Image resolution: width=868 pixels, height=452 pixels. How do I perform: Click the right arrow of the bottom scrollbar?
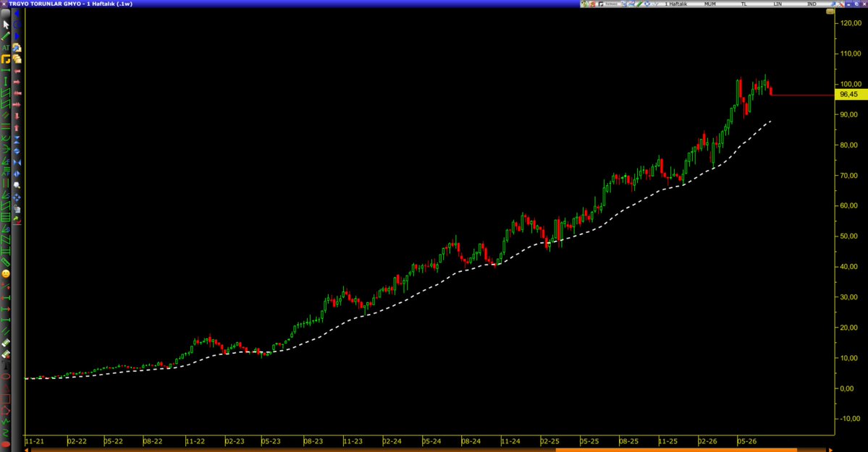click(831, 450)
